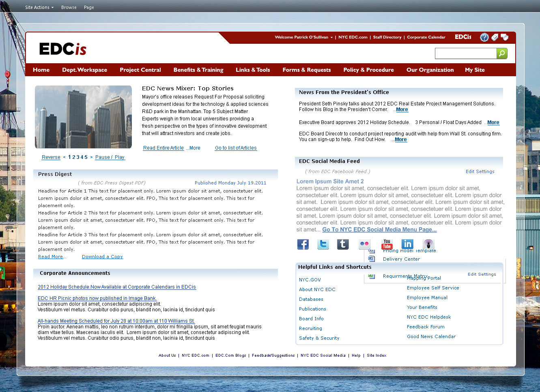The image size is (540, 392).
Task: Click More after Float Days Added
Action: coord(493,122)
